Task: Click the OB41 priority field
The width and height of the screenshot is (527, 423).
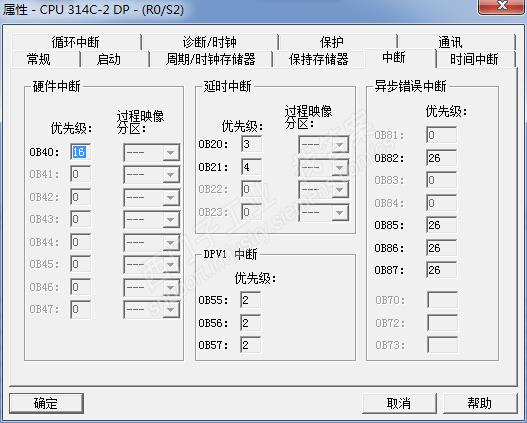Action: (x=81, y=174)
